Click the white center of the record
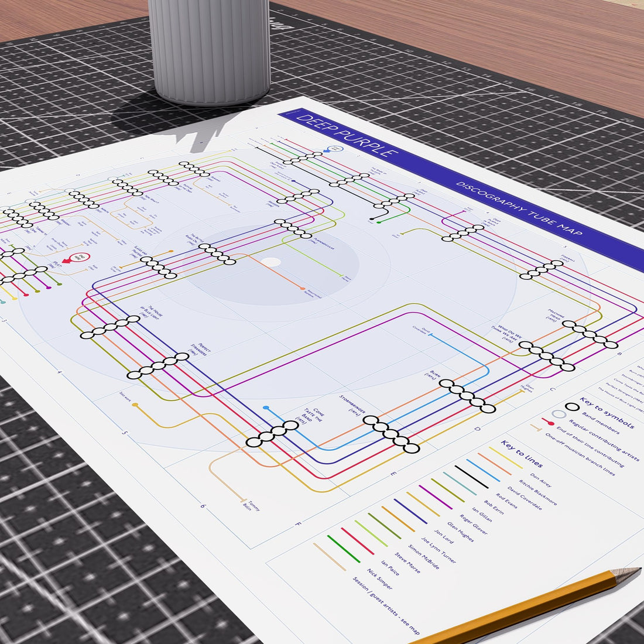 [x=270, y=262]
